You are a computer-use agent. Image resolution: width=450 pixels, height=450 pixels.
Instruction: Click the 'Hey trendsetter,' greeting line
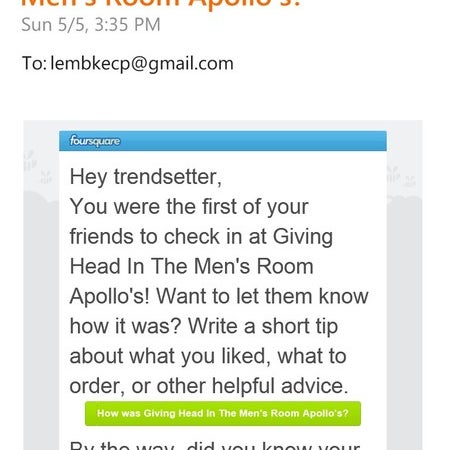pyautogui.click(x=146, y=177)
